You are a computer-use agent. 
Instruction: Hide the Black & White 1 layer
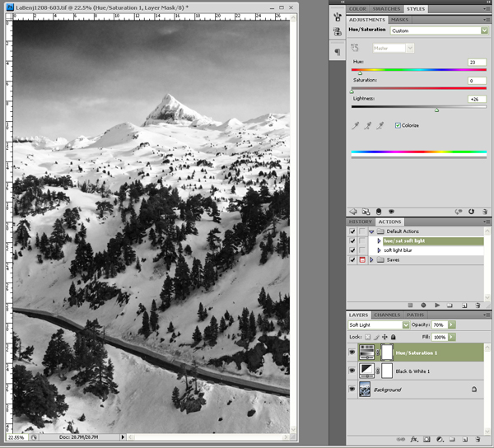(x=353, y=371)
